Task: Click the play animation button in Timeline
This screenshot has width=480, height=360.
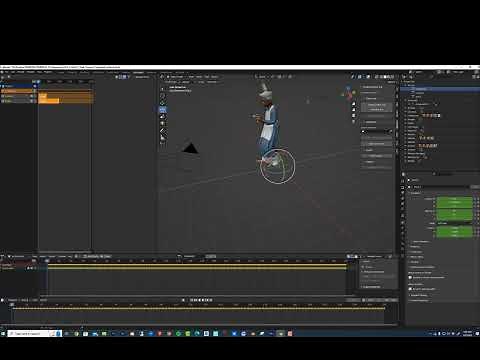Action: tap(204, 300)
